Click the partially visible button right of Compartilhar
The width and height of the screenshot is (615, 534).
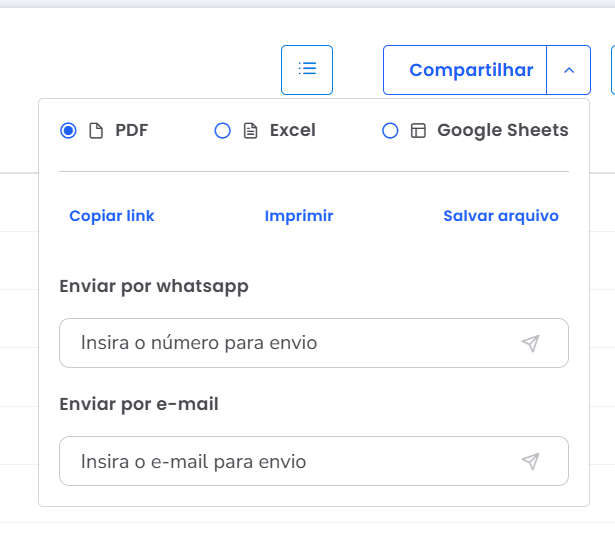[x=612, y=70]
